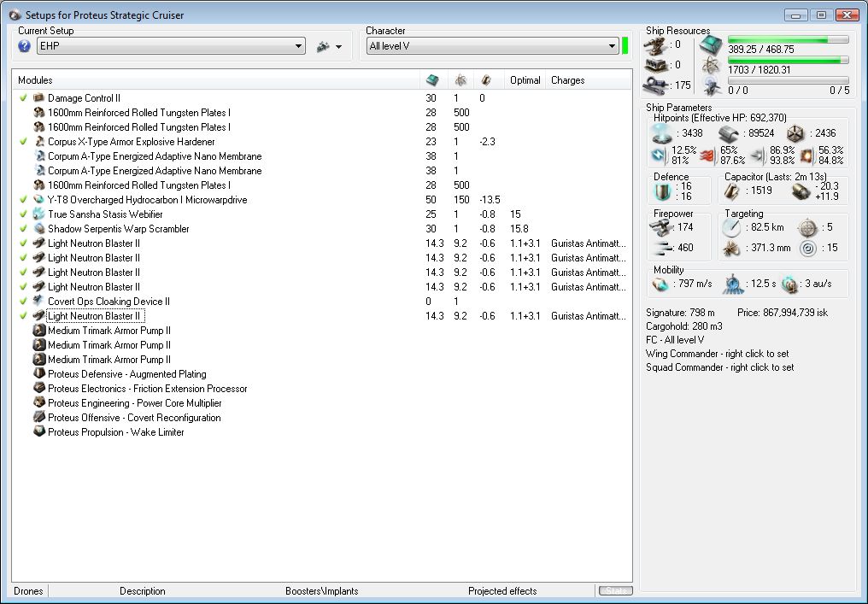
Task: Click the green character skill status bar
Action: click(x=625, y=46)
